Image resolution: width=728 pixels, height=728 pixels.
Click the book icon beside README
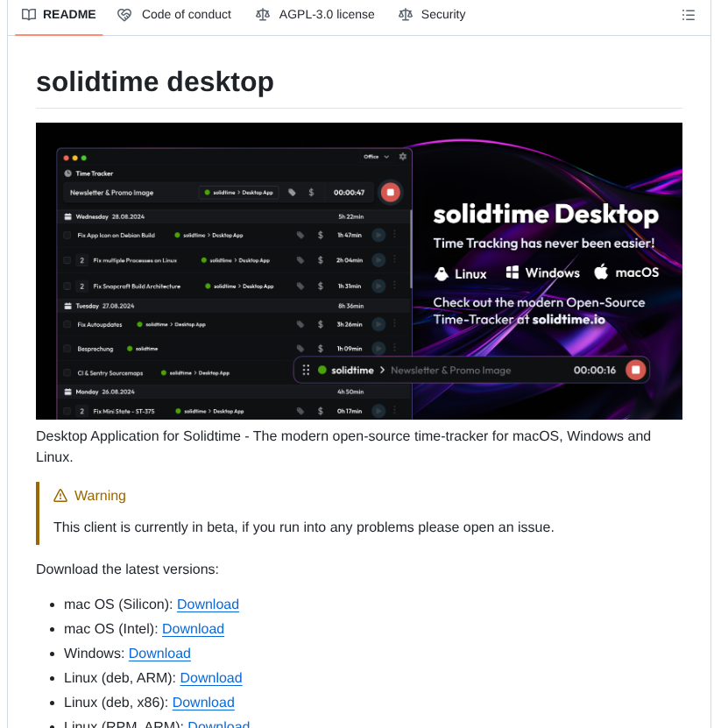pos(27,14)
